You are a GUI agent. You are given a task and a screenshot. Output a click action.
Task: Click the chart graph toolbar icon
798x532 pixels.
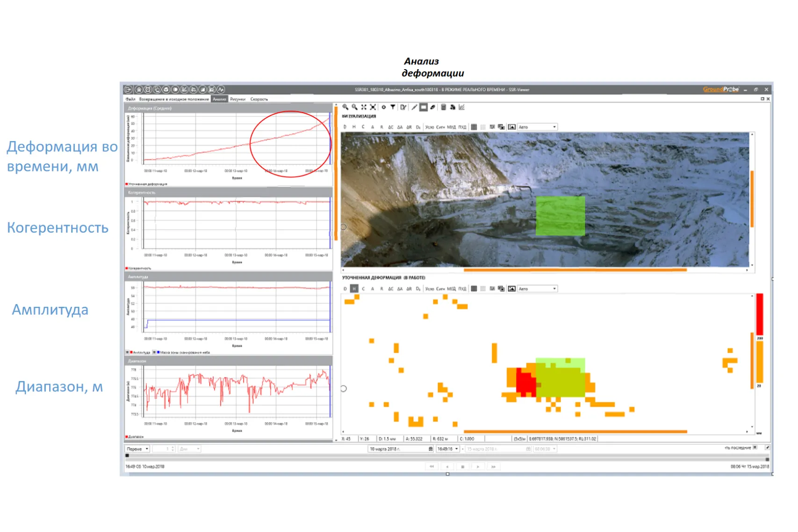pos(462,107)
